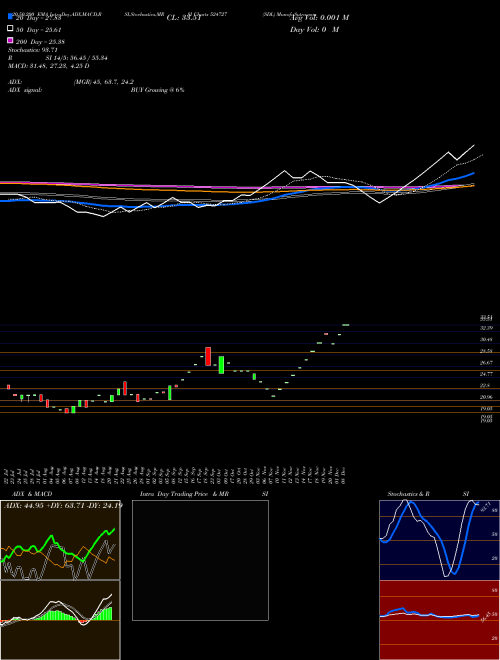Image resolution: width=500 pixels, height=660 pixels.
Task: Click the 24.77 price axis label
Action: pyautogui.click(x=487, y=374)
